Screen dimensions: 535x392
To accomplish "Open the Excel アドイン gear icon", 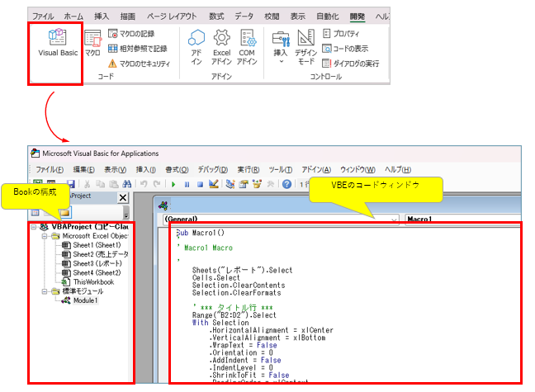I will click(221, 45).
